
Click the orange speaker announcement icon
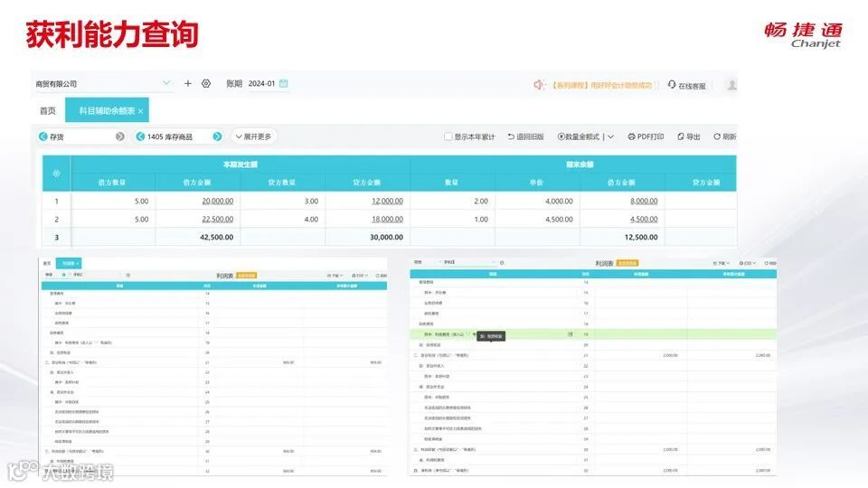(538, 85)
